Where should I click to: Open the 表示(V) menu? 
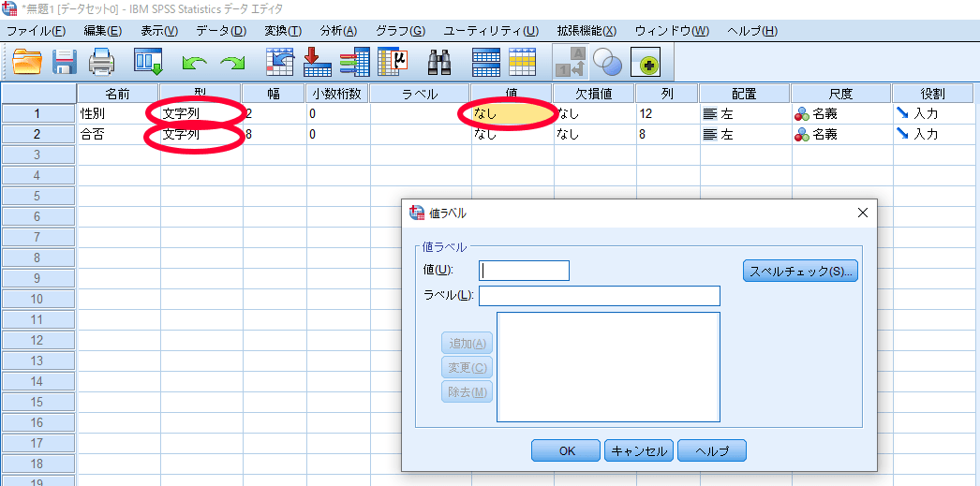(160, 31)
